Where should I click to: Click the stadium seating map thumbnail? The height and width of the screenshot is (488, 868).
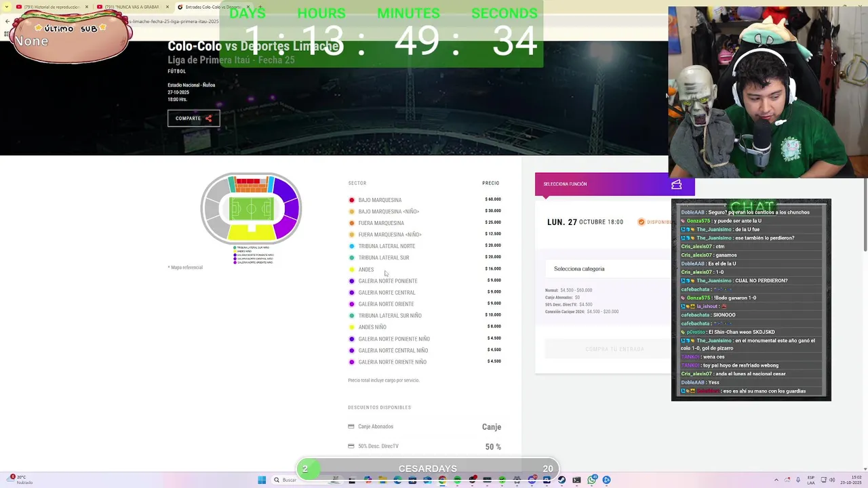point(251,209)
